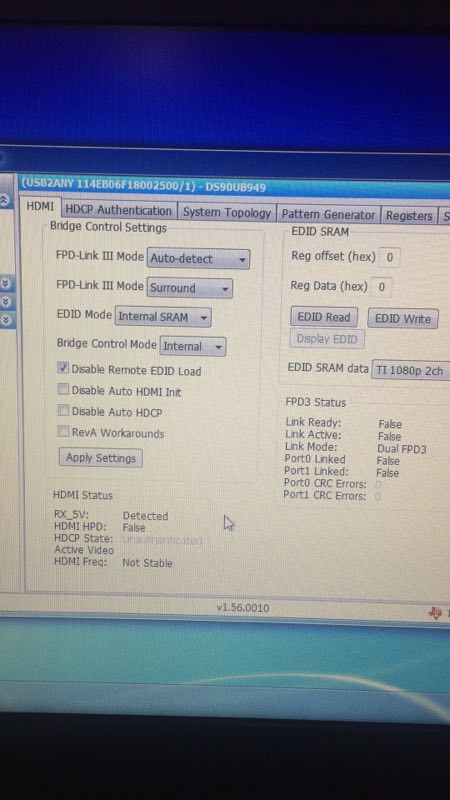Collapse the top sidebar chevron section
Screen dimensions: 450x800
pyautogui.click(x=5, y=201)
